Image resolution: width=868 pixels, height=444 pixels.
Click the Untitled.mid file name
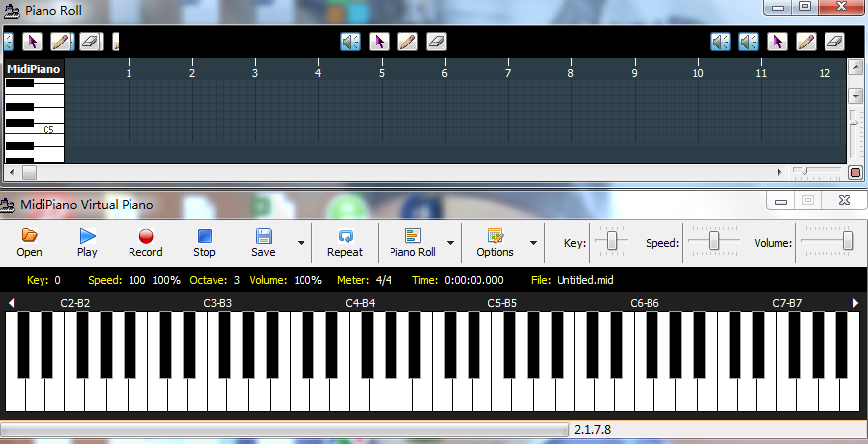[x=585, y=280]
